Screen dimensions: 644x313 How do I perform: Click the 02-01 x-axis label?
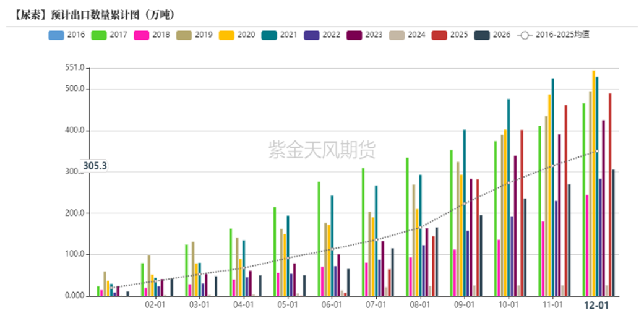click(155, 306)
